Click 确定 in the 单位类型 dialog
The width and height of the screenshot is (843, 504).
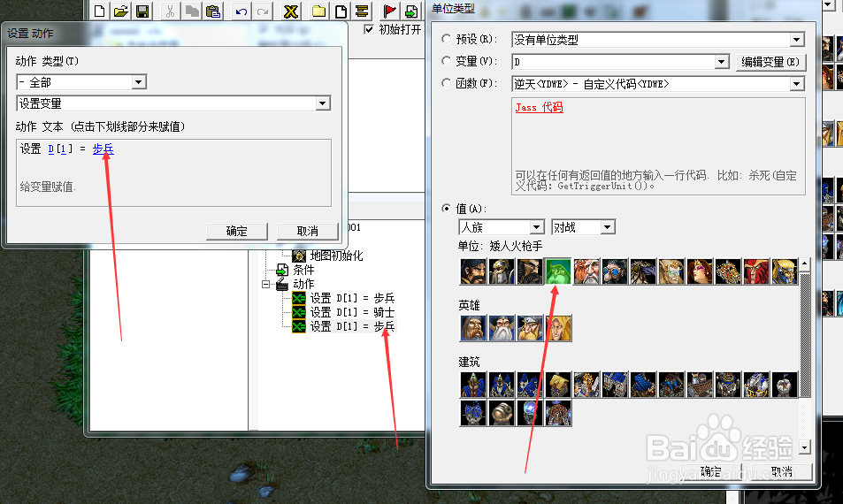(x=710, y=472)
